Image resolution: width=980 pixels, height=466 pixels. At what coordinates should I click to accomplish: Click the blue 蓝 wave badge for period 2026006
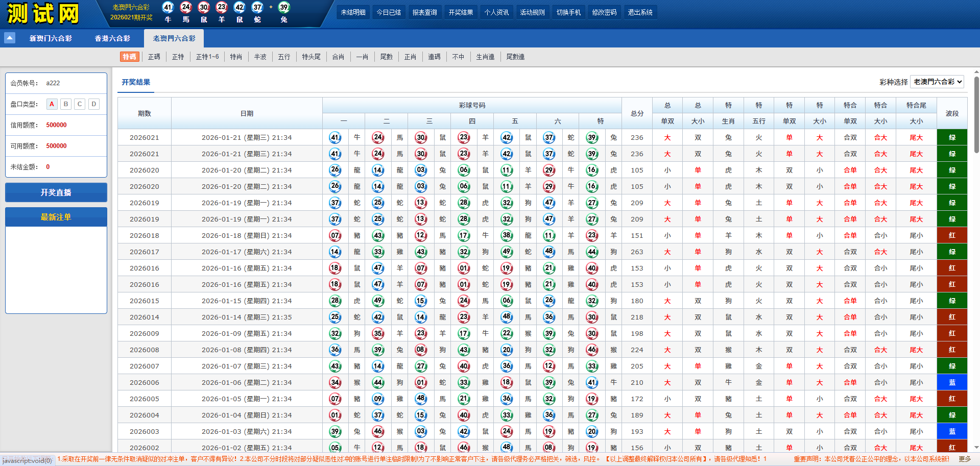pyautogui.click(x=952, y=382)
